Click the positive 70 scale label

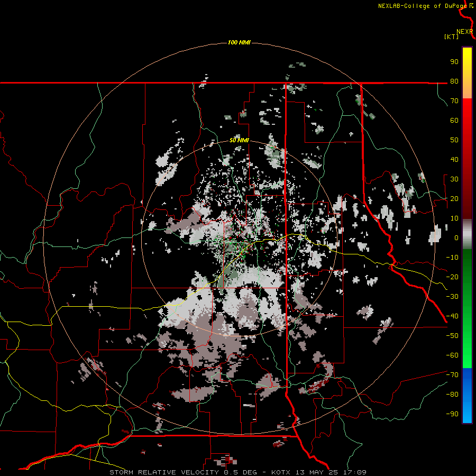454,101
